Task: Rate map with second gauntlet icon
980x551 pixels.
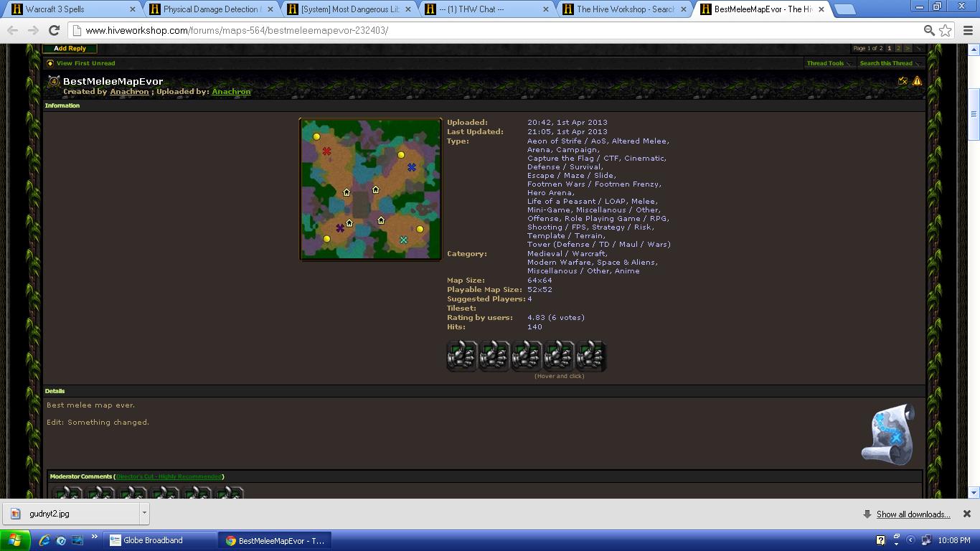Action: point(494,356)
